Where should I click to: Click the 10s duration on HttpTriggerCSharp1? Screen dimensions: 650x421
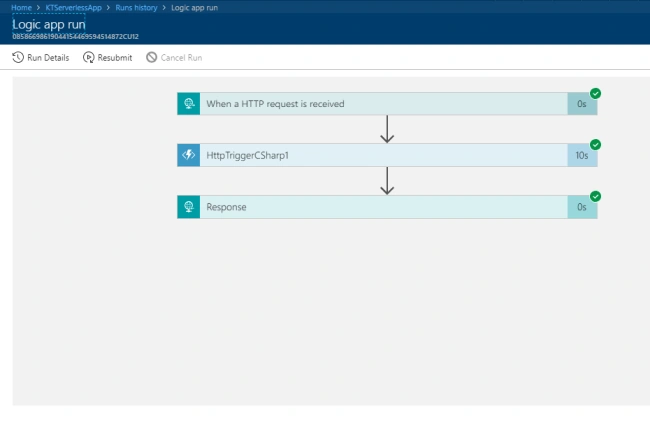click(582, 155)
